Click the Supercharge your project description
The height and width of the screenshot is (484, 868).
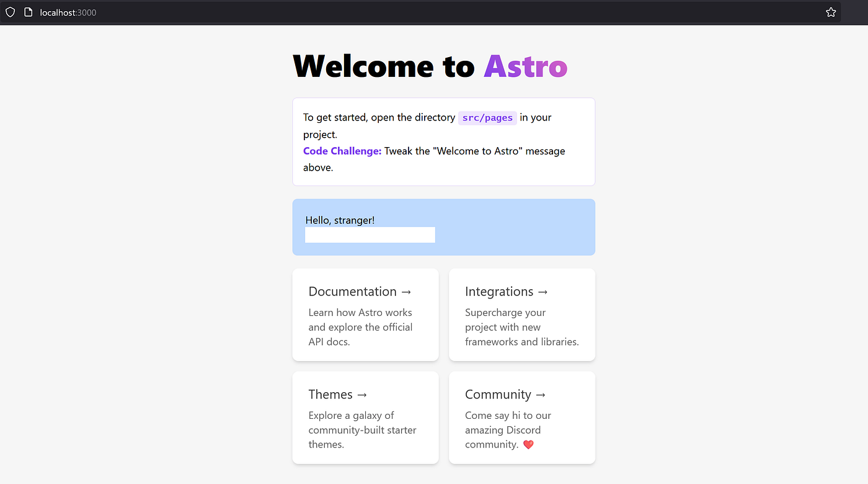[522, 327]
